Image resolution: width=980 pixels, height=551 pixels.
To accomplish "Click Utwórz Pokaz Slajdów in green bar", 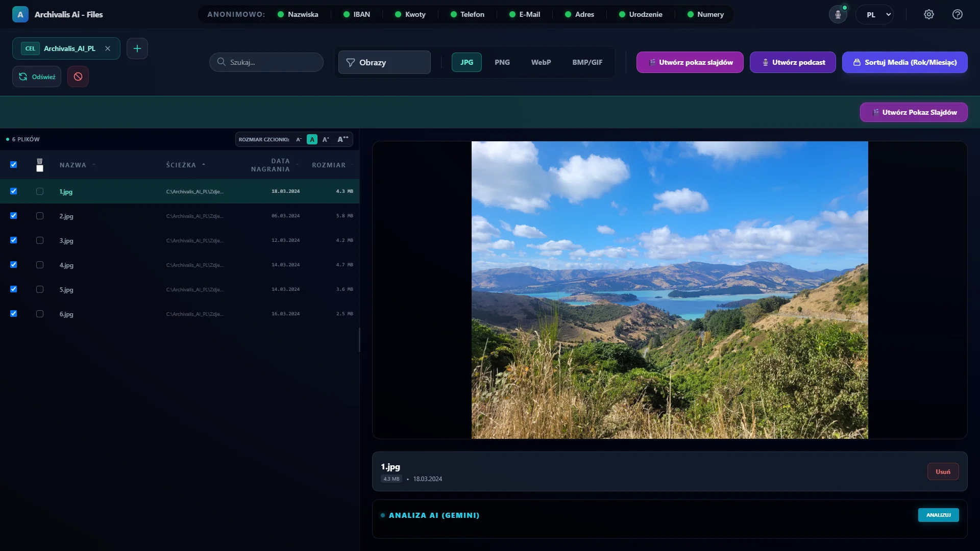I will tap(914, 112).
